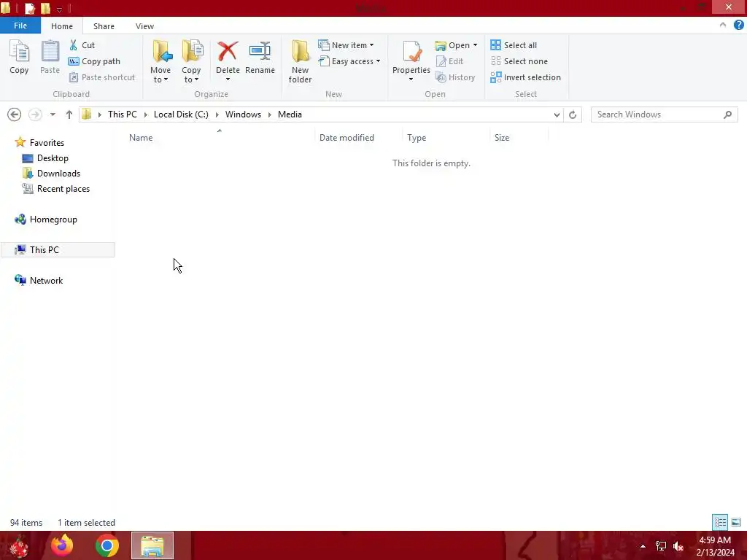Click the Search Windows field
The width and height of the screenshot is (747, 560).
click(x=664, y=114)
